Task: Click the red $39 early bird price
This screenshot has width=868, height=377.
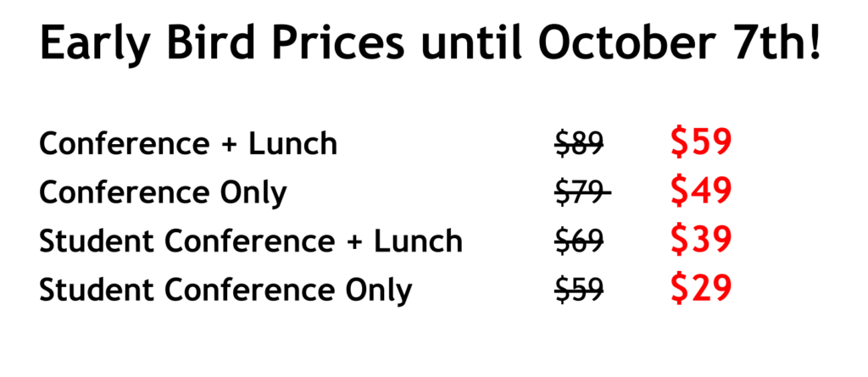Action: (x=701, y=240)
